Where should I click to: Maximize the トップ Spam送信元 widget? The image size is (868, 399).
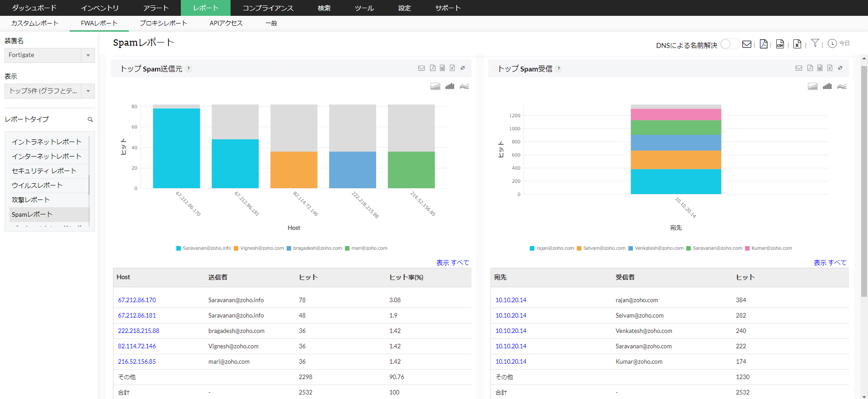click(x=462, y=68)
